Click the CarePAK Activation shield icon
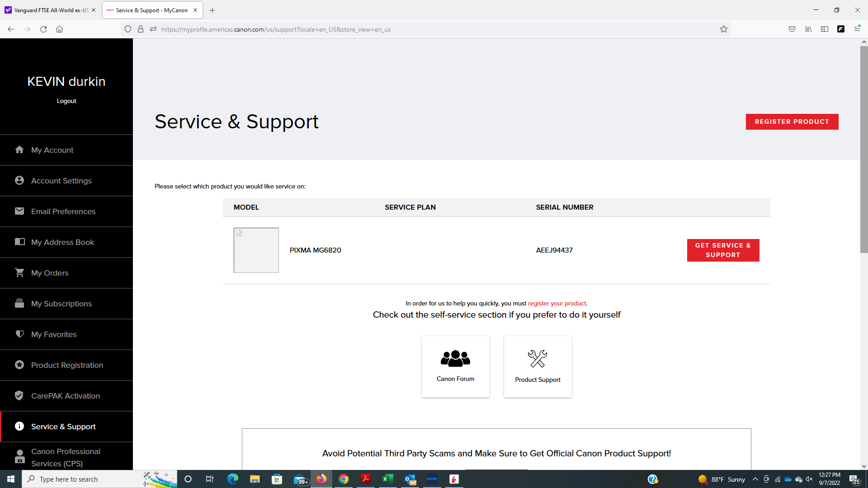This screenshot has width=868, height=488. pyautogui.click(x=19, y=395)
